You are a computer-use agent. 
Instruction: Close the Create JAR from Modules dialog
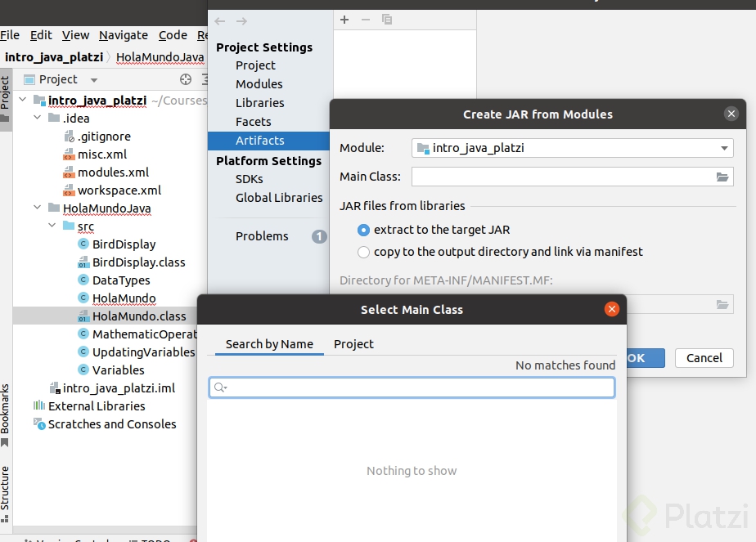[x=731, y=114]
